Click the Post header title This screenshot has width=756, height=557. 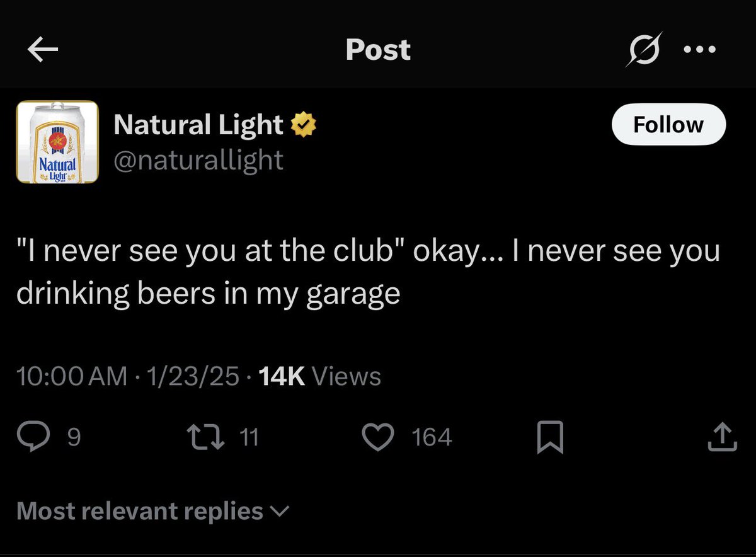(x=378, y=50)
